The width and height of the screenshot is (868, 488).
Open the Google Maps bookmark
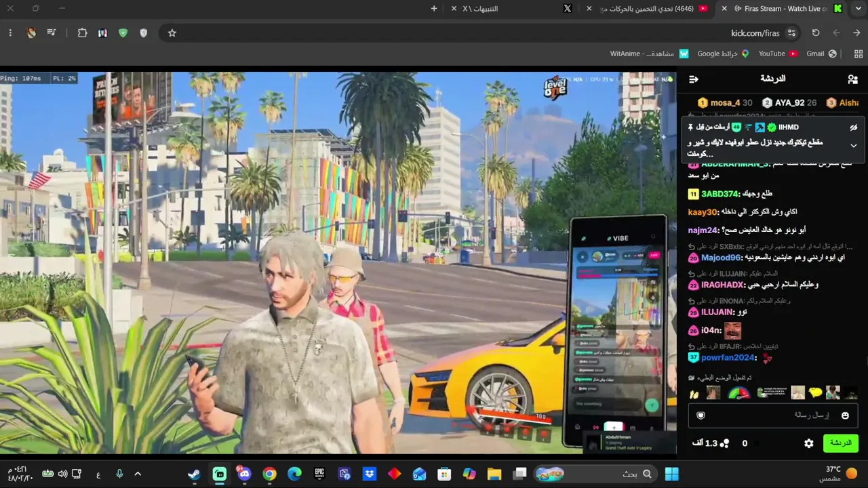pos(724,54)
